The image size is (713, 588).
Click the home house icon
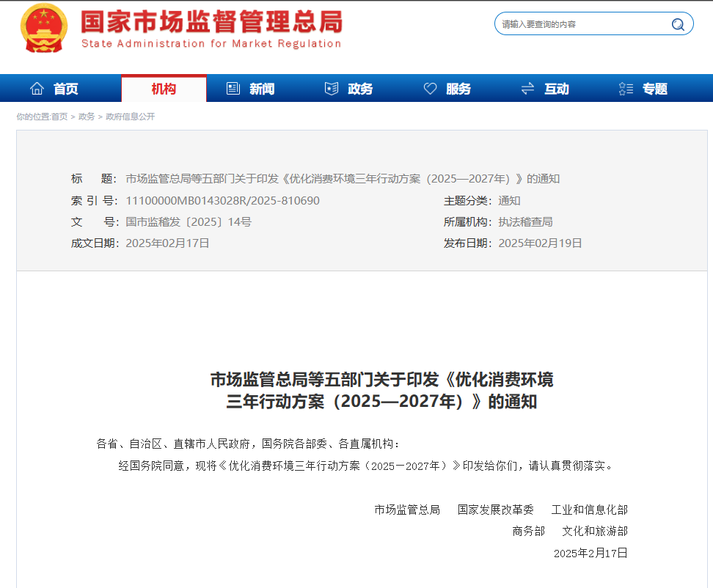[37, 89]
